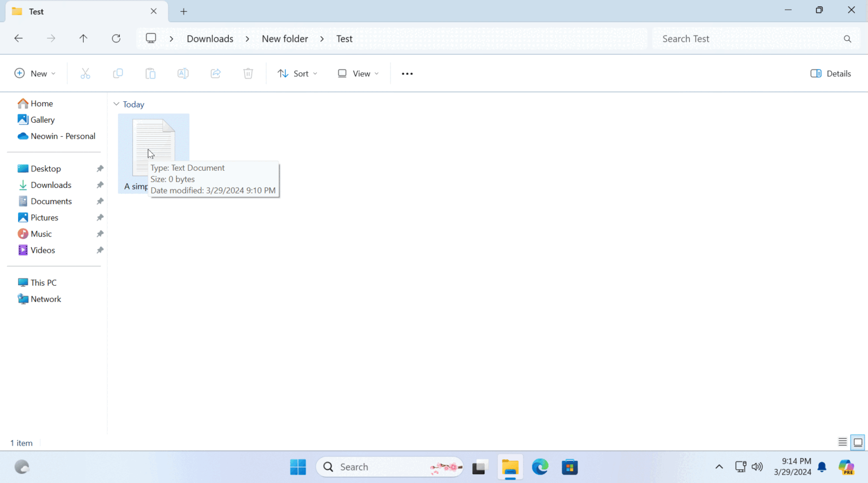Click the Paste icon

click(150, 73)
